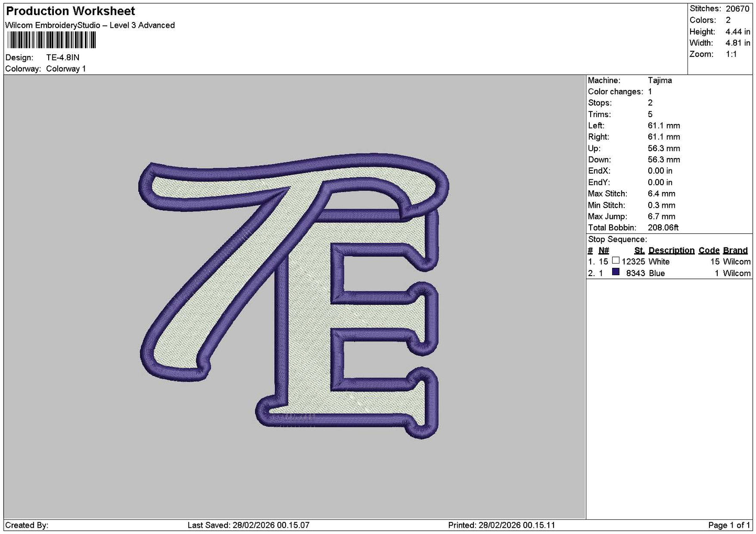Click the "Page 1 of 1" footer

729,525
